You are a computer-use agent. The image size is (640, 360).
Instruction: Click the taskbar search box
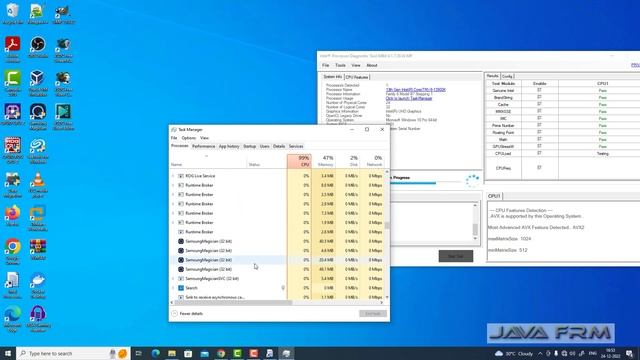[x=73, y=353]
